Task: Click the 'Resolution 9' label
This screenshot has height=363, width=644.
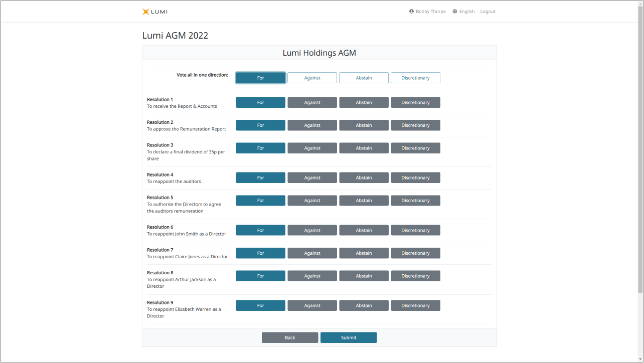Action: [x=160, y=302]
